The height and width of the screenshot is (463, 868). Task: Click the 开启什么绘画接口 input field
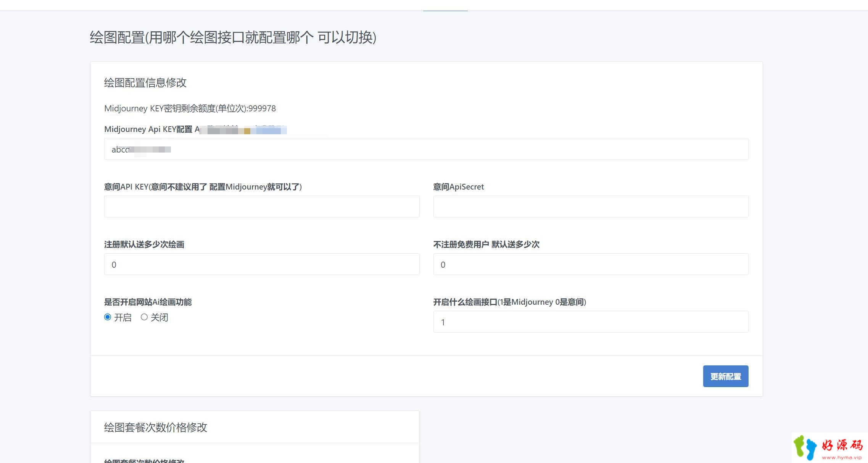[x=591, y=322]
